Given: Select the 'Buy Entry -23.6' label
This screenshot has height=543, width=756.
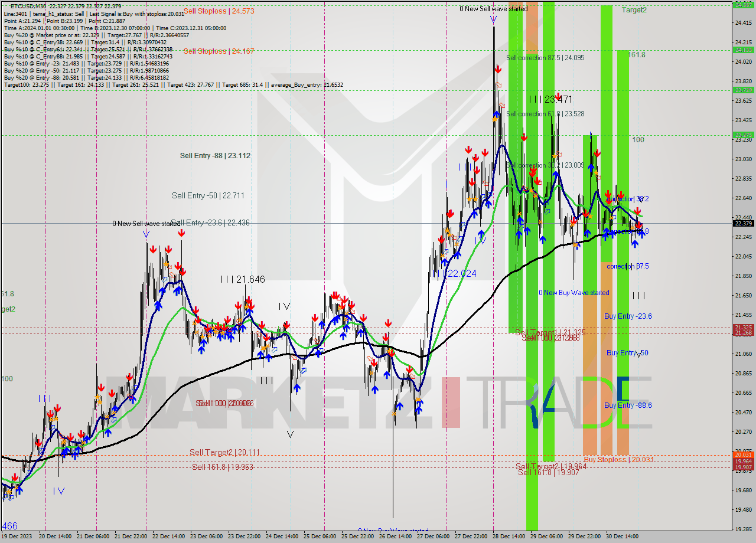Looking at the screenshot, I should (628, 316).
